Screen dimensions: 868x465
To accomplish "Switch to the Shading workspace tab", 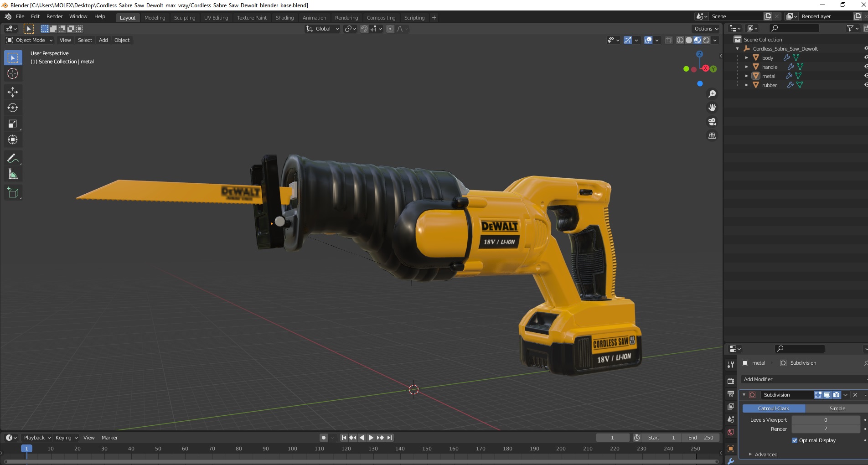I will coord(284,18).
